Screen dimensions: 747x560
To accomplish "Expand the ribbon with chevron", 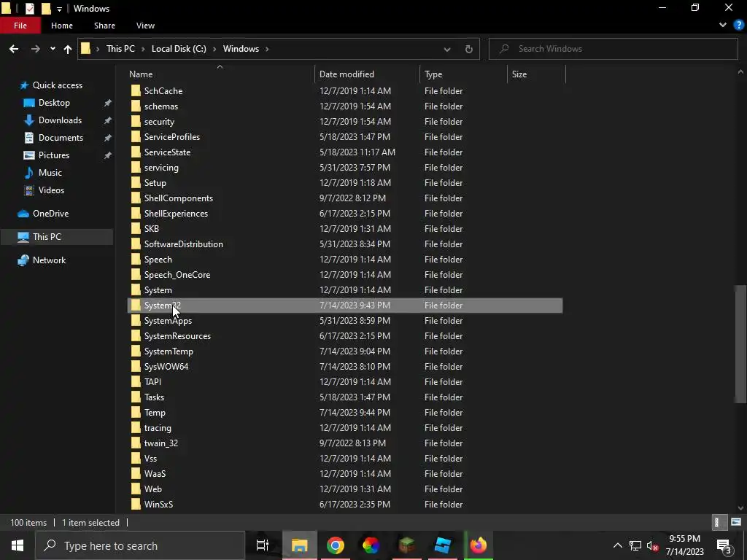I will pos(723,26).
